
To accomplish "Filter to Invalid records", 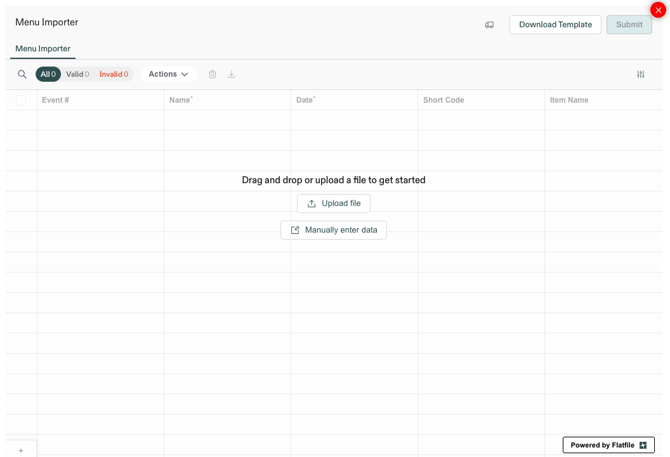I will [113, 74].
